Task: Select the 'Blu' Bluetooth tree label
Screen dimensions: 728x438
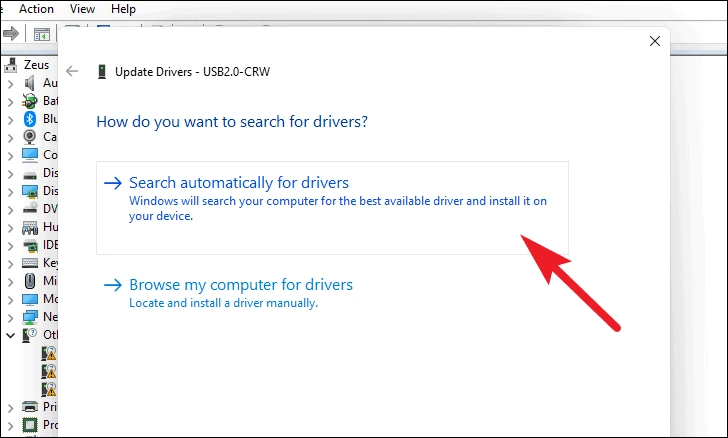Action: pyautogui.click(x=50, y=119)
